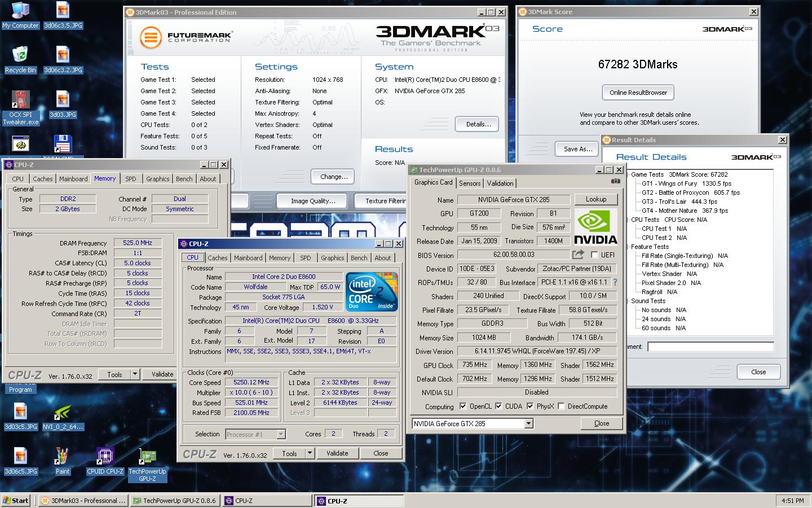Click GPU-Z BIOS share/export icon
Viewport: 812px width, 508px height.
[x=579, y=255]
